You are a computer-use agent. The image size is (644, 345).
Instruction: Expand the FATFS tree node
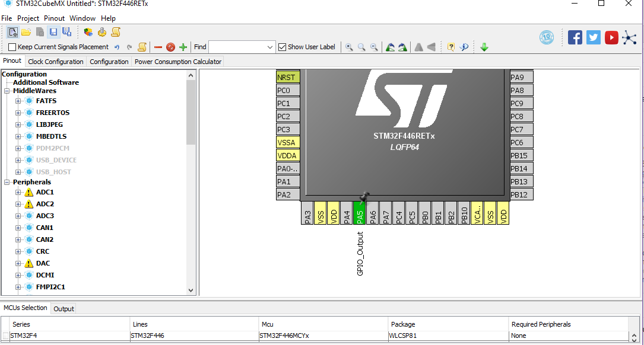click(x=18, y=101)
